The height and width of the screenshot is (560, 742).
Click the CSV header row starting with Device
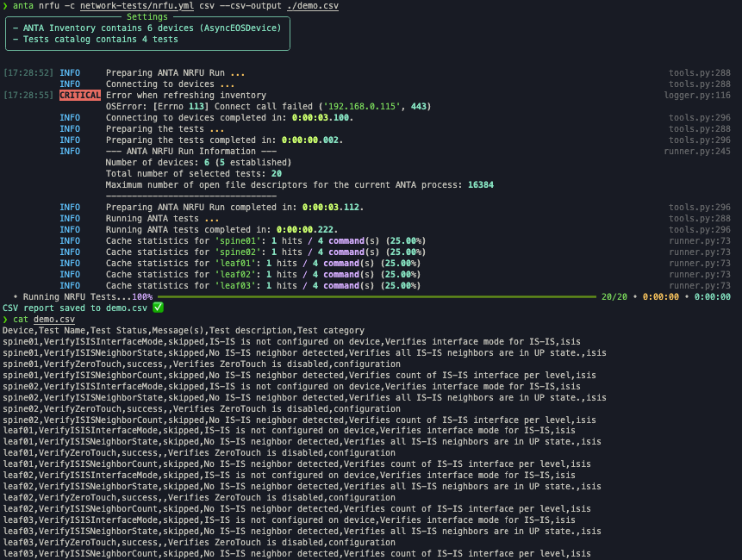click(x=183, y=330)
